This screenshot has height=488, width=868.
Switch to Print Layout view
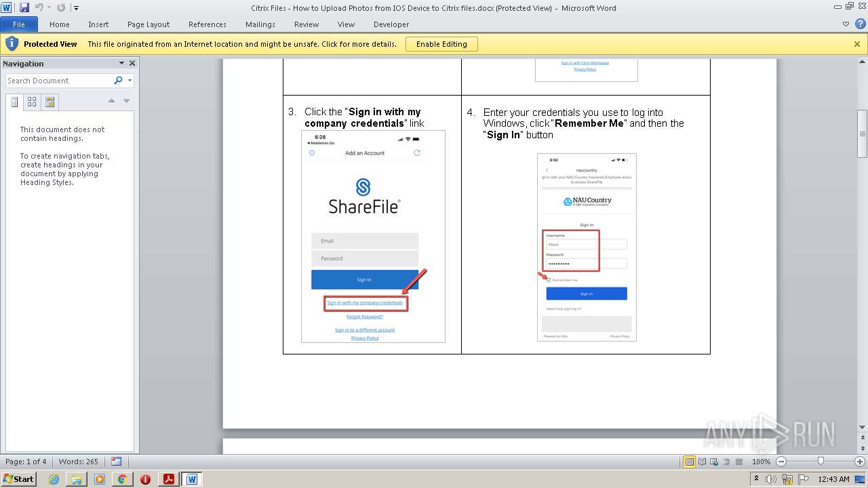[x=690, y=462]
